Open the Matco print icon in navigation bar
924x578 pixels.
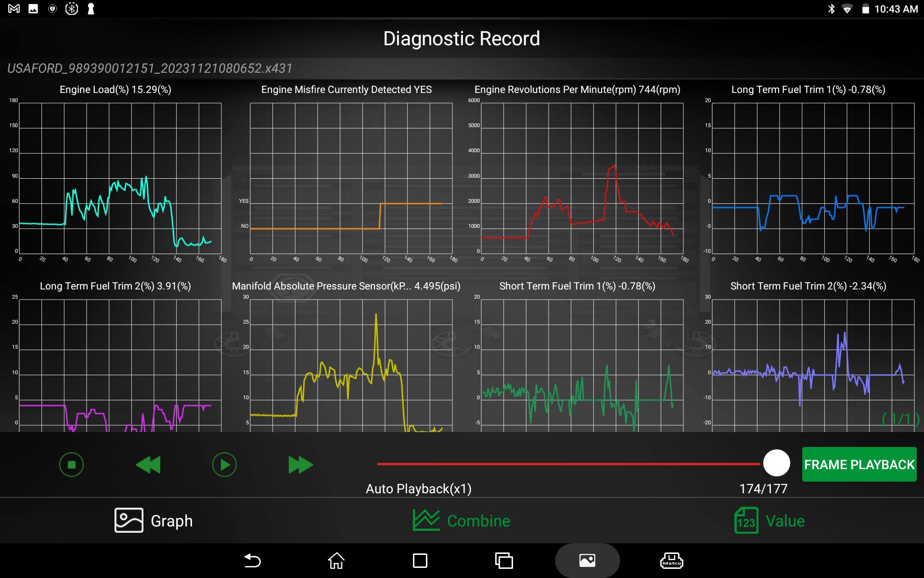tap(672, 560)
